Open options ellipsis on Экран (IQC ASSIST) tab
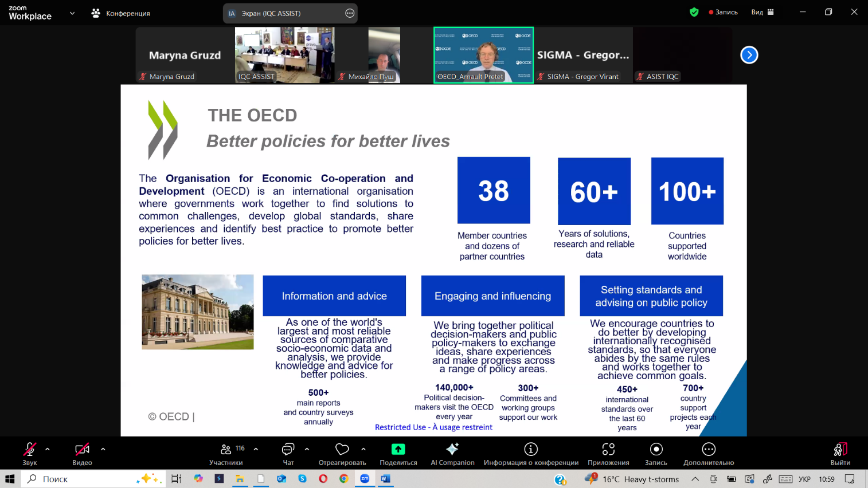Screen dimensions: 868x488 click(350, 13)
